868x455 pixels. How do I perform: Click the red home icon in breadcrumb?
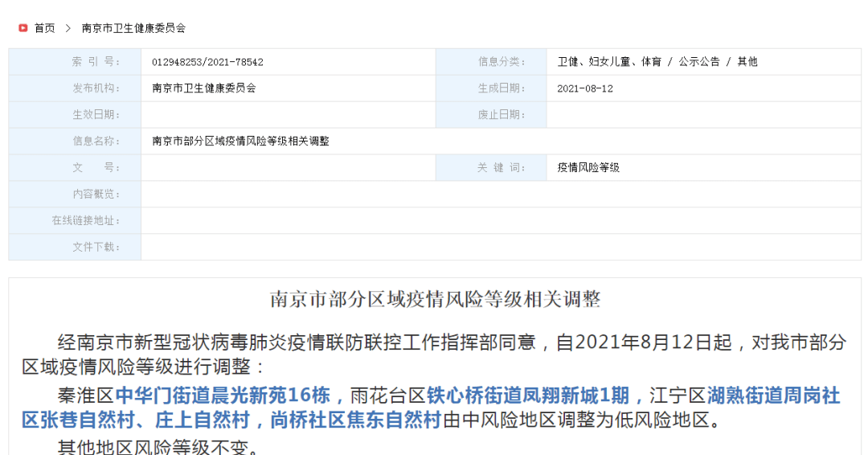[x=23, y=28]
